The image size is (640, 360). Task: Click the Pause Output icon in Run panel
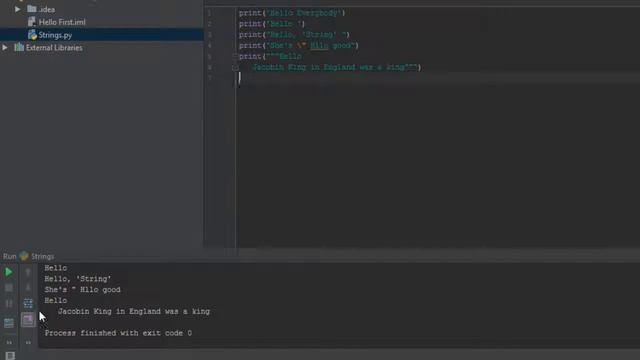(9, 304)
